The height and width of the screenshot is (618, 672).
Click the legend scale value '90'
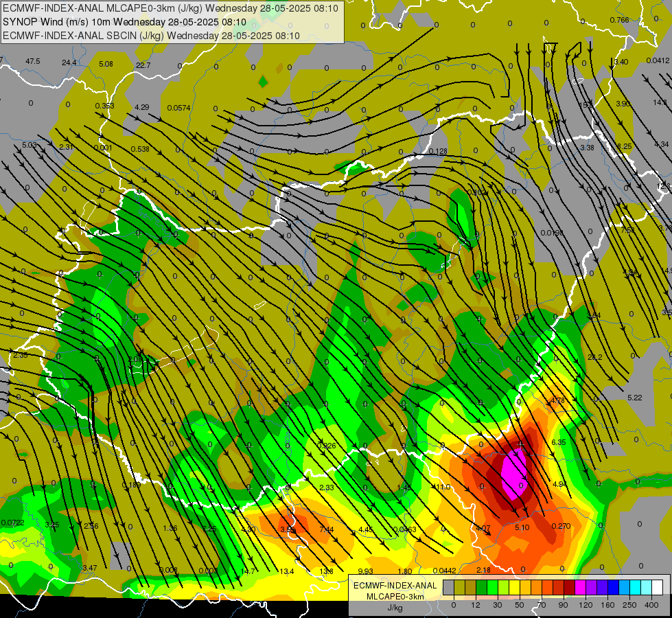click(563, 605)
